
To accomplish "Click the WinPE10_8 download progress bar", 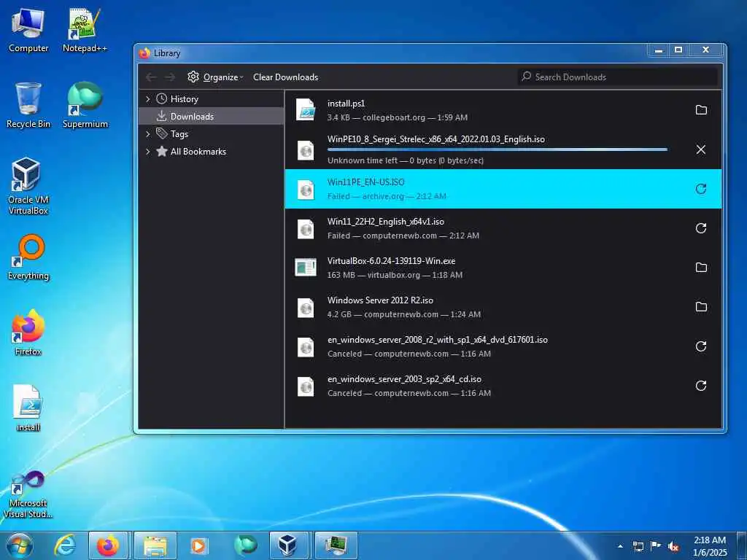I will tap(498, 149).
